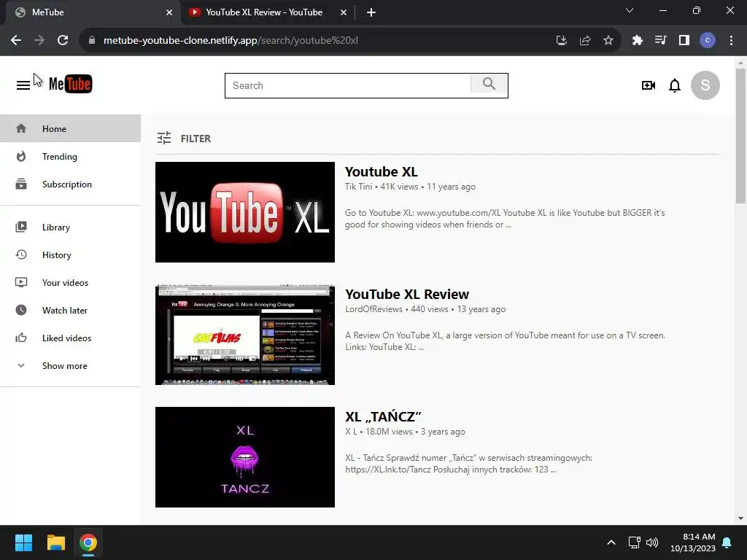
Task: Open the create video camera icon
Action: (x=649, y=85)
